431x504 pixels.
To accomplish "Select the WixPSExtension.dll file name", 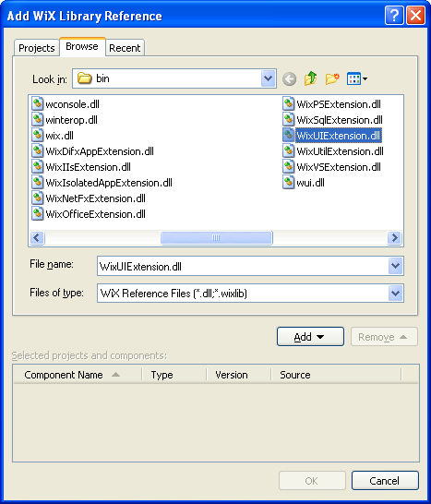I will pos(339,104).
